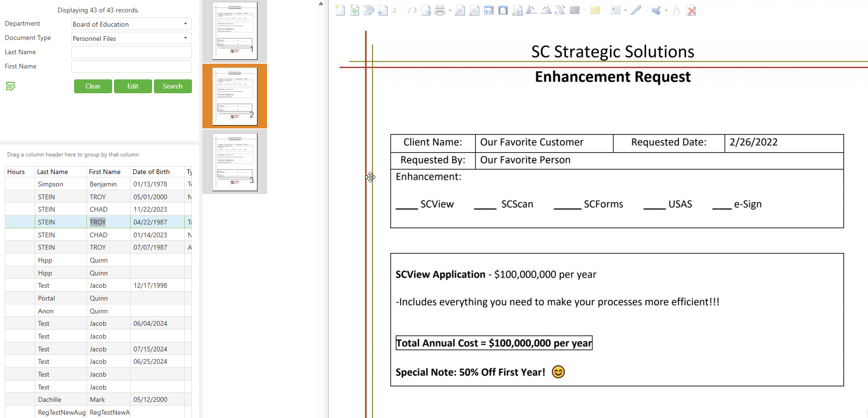Select the Portal Quinn row
Viewport: 868px width, 418px height.
pos(98,298)
